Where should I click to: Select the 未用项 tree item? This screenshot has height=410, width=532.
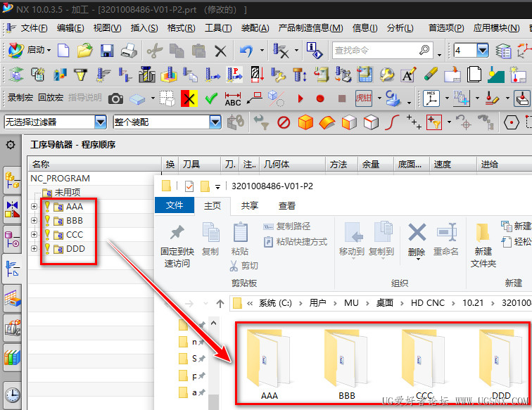tap(68, 193)
